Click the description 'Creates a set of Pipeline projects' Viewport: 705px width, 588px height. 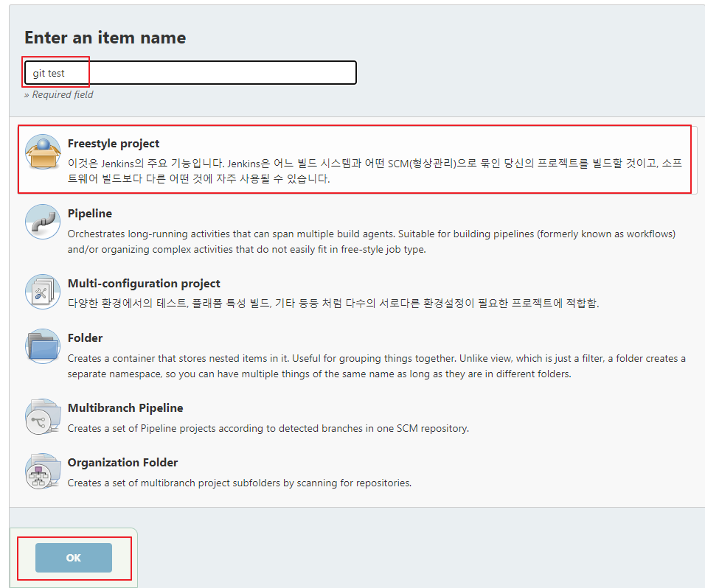(x=268, y=429)
